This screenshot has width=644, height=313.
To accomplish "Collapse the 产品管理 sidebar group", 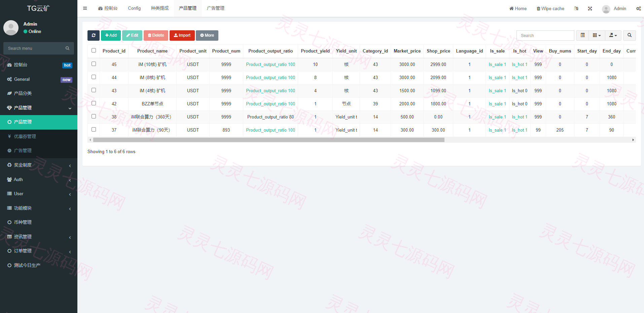I will [x=39, y=108].
